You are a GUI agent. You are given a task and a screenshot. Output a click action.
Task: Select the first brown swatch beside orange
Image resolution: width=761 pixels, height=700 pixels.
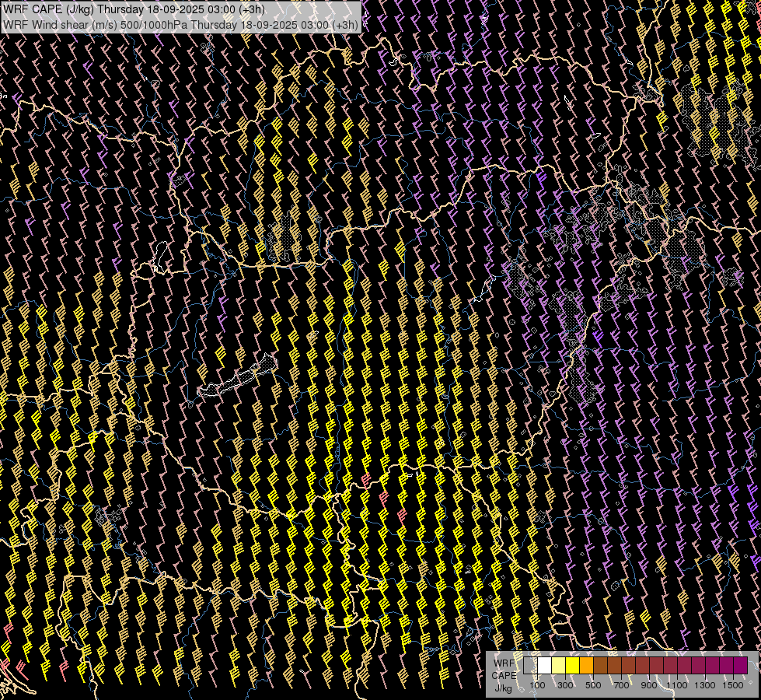[600, 665]
